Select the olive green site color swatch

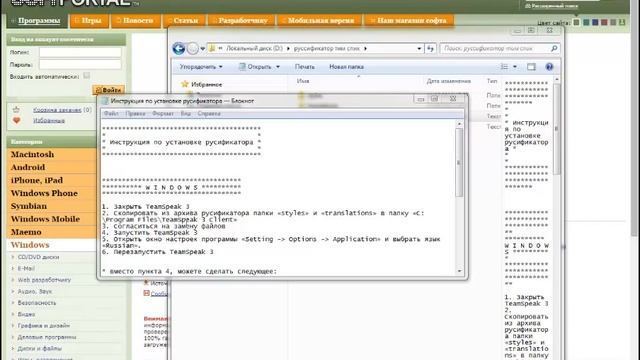576,22
